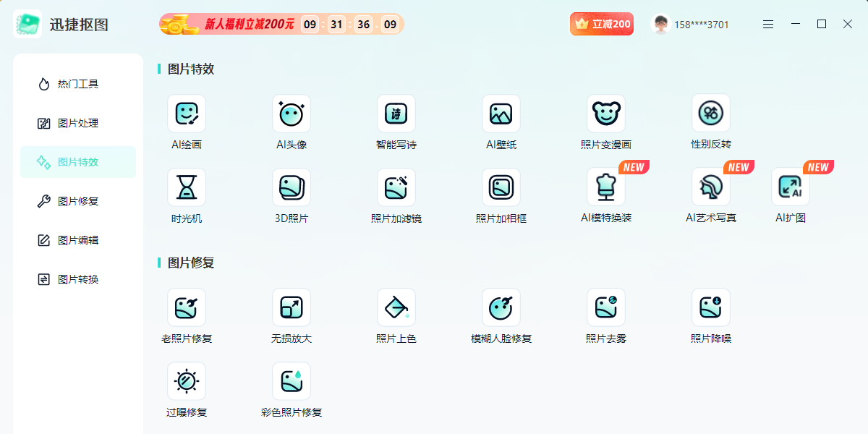This screenshot has height=434, width=868.
Task: Click the 立减200 VIP button
Action: point(602,24)
